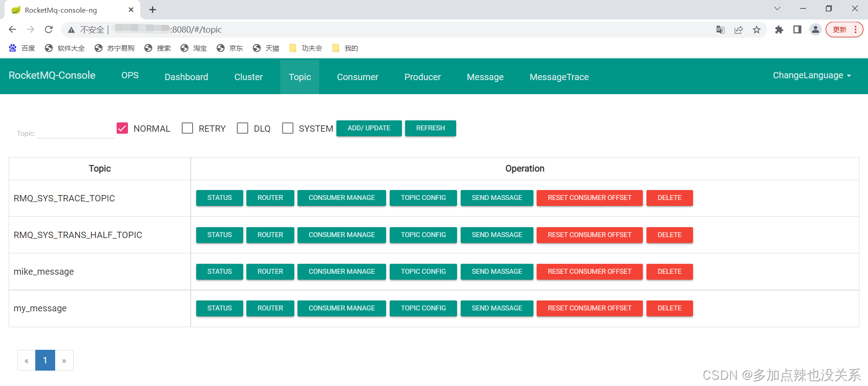Bookmark this page with star icon
The width and height of the screenshot is (868, 386).
coord(757,30)
